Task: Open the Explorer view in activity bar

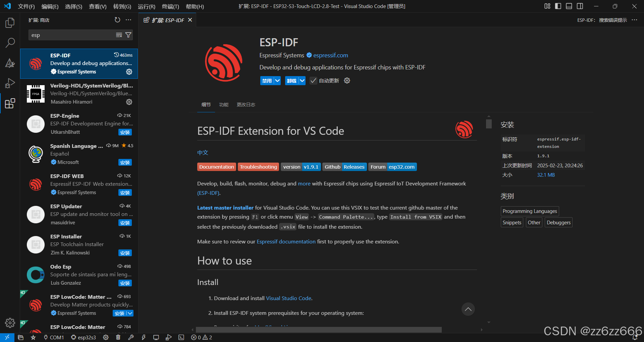Action: [10, 23]
